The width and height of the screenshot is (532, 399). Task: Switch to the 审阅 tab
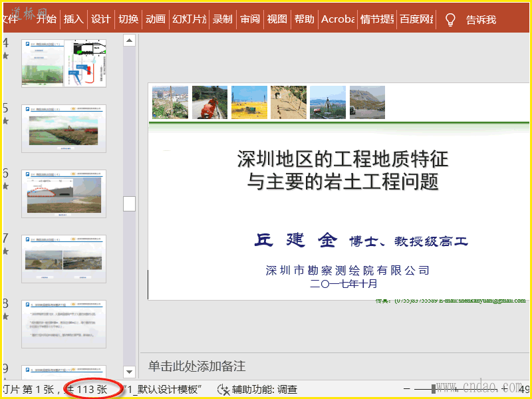(x=250, y=19)
